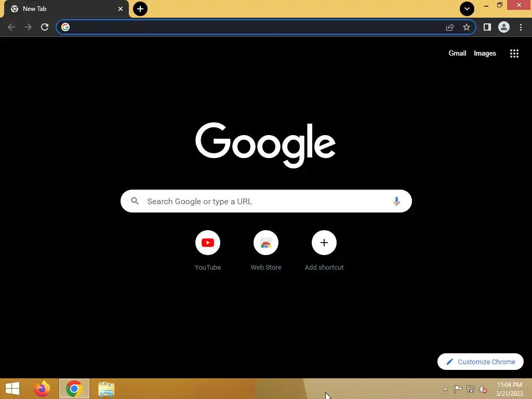
Task: Click the Customize Chrome button
Action: [481, 362]
